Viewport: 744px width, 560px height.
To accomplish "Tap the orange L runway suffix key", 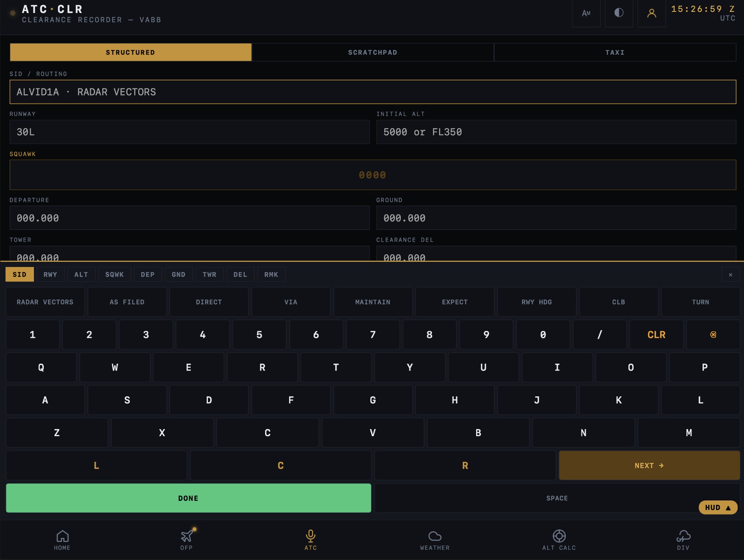I will click(x=96, y=465).
